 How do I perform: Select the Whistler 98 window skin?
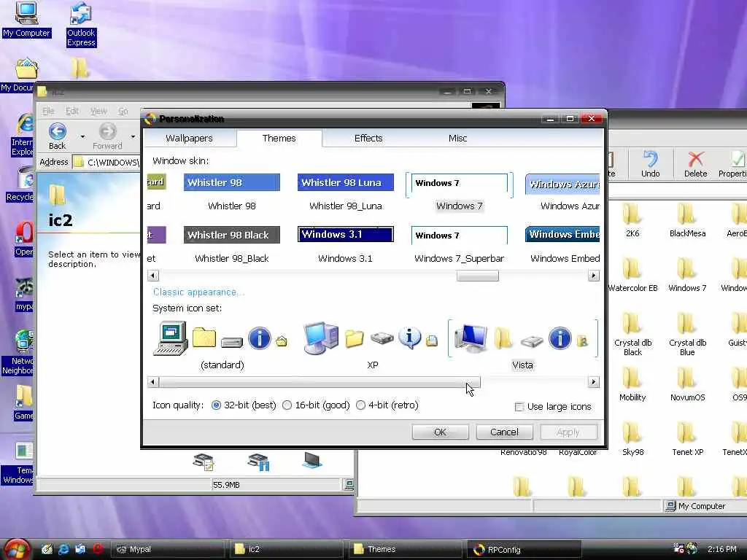[231, 192]
